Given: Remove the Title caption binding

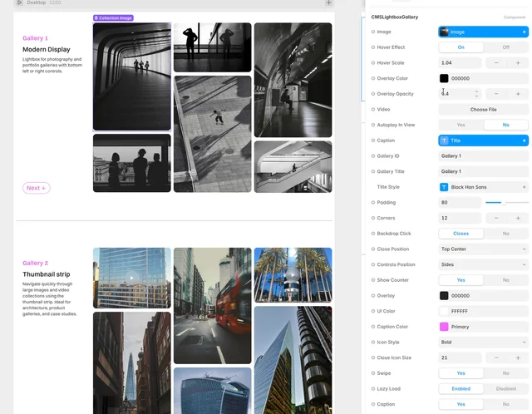Looking at the screenshot, I should (524, 140).
